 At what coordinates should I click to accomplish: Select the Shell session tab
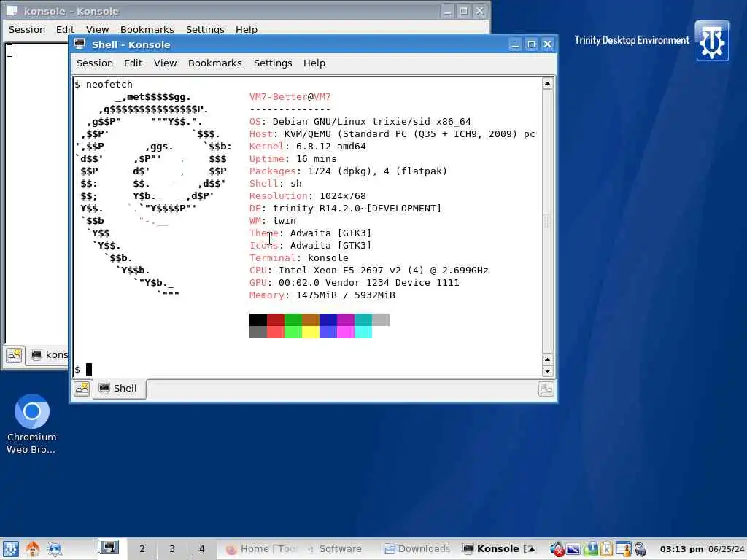tap(119, 388)
